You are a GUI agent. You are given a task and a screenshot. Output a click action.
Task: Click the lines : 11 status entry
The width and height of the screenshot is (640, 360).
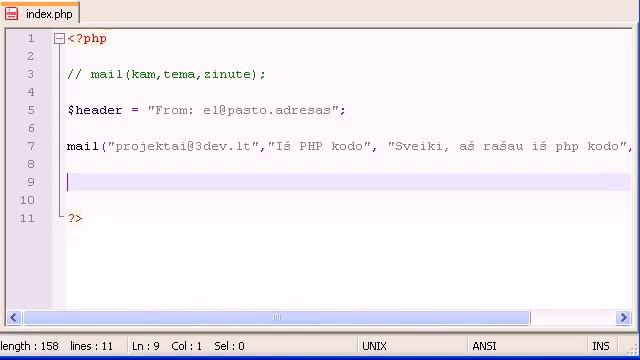[x=91, y=346]
